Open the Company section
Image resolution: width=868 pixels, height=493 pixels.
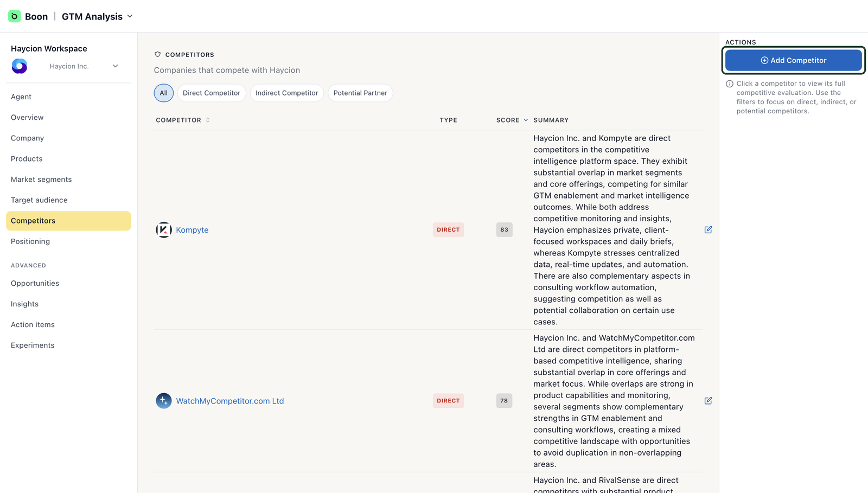pos(68,138)
